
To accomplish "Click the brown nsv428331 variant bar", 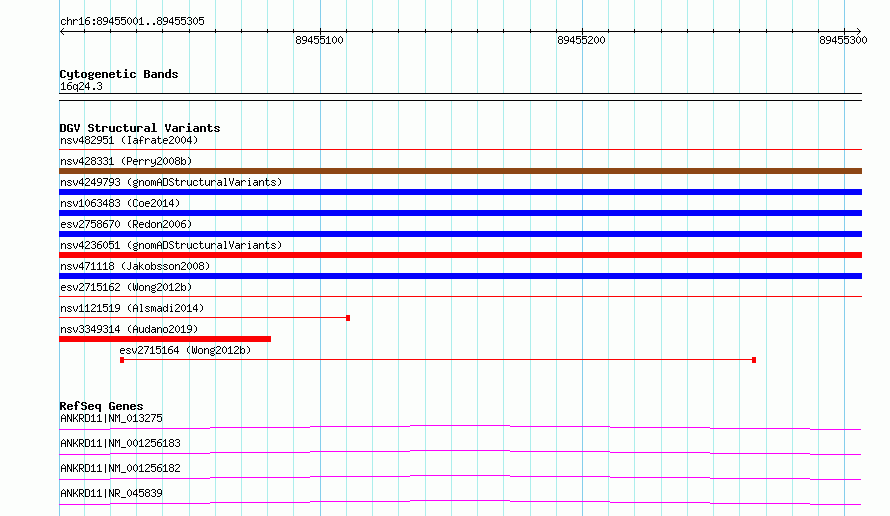I will [x=460, y=171].
